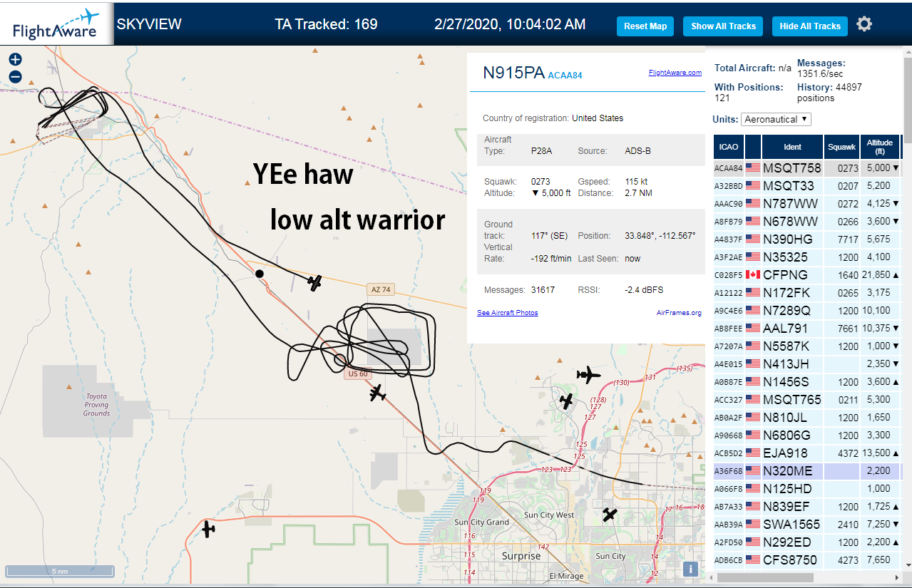Open the FlightAware.com link in info panel
The image size is (912, 588).
point(675,72)
